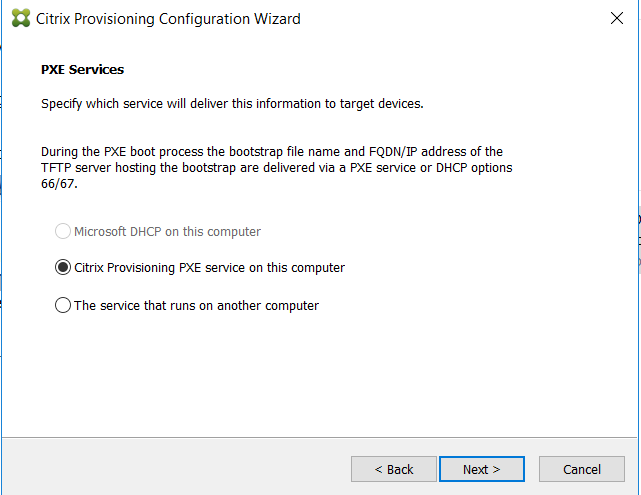Screen dimensions: 641x495
Task: Go to the previous page with Back
Action: [x=394, y=469]
